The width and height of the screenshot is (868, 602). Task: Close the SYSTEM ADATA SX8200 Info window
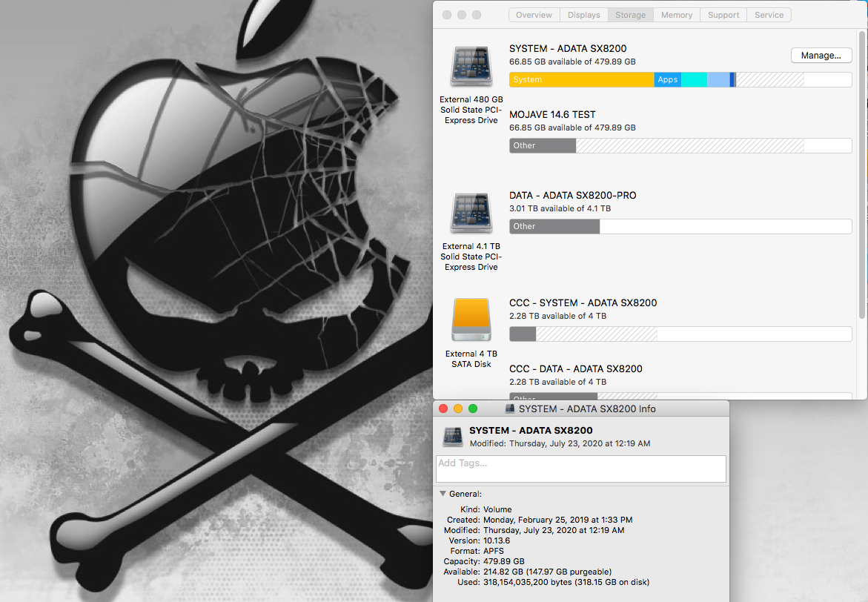[x=443, y=408]
